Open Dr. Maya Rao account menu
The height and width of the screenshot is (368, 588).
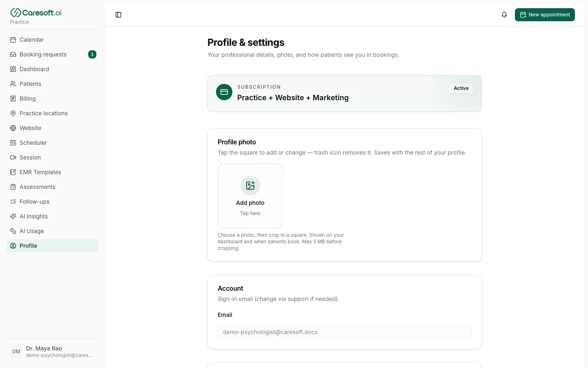(52, 352)
